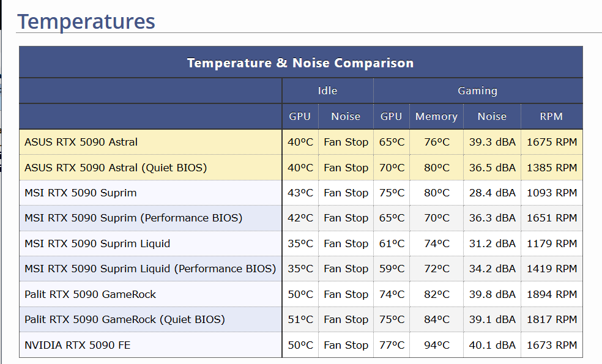Click the 51°C idle GPU temperature cell
The image size is (602, 364).
click(300, 319)
